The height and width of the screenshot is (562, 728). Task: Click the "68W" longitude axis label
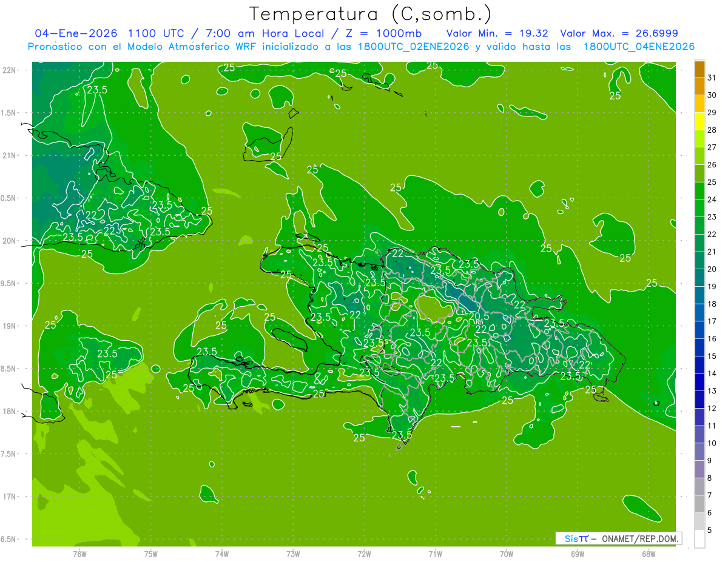pos(649,554)
